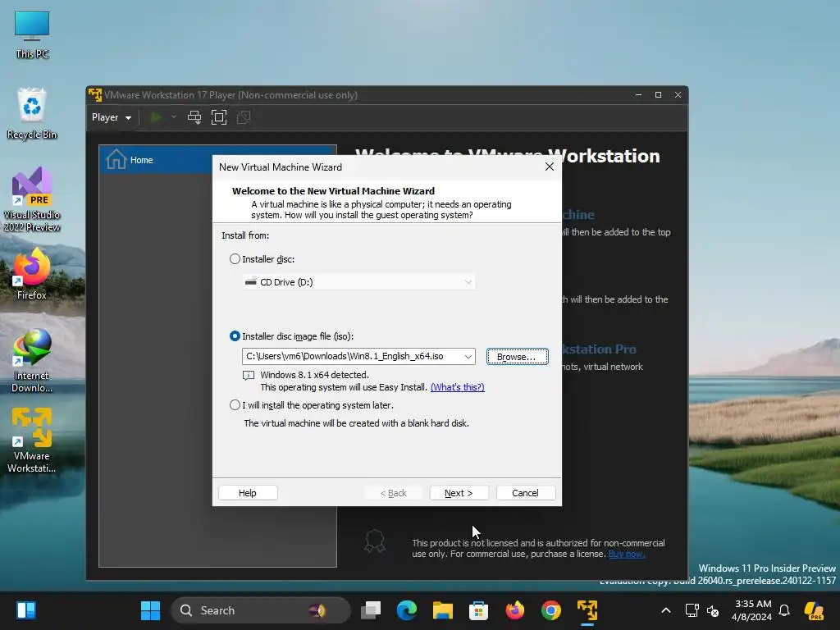The width and height of the screenshot is (840, 630).
Task: Open the What's this? link
Action: (x=458, y=387)
